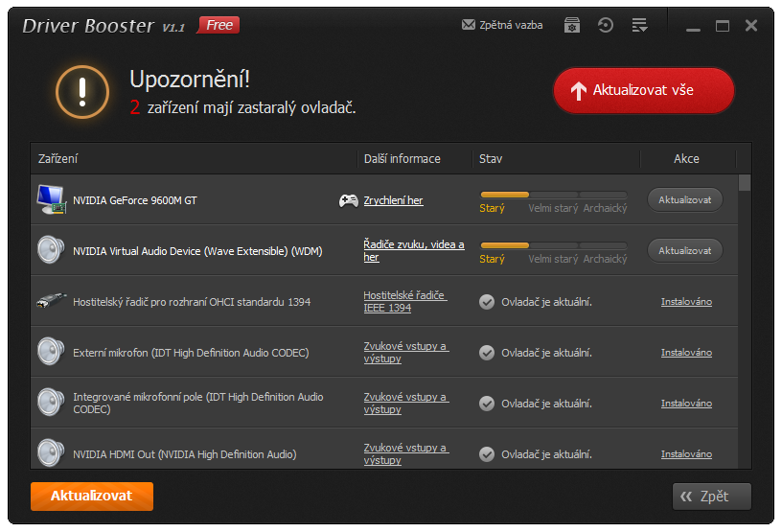
Task: Open the options menu icon in the title bar
Action: coord(639,25)
